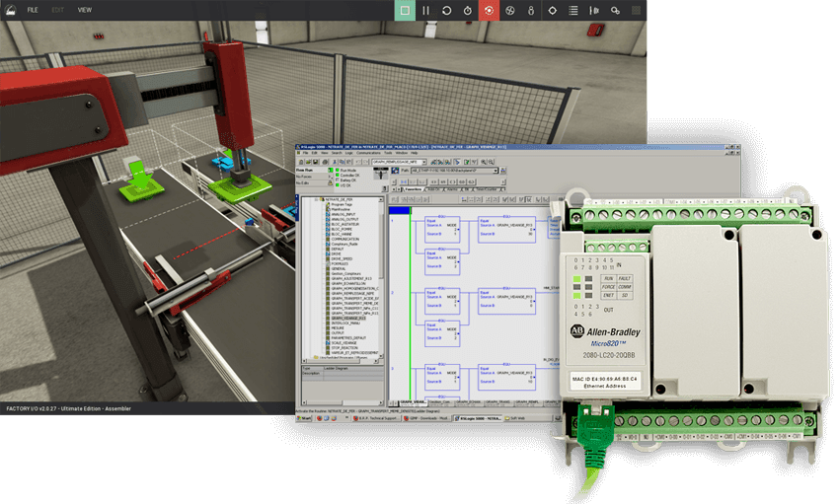Click the Copy icon in RSLogix toolbar

[x=342, y=162]
